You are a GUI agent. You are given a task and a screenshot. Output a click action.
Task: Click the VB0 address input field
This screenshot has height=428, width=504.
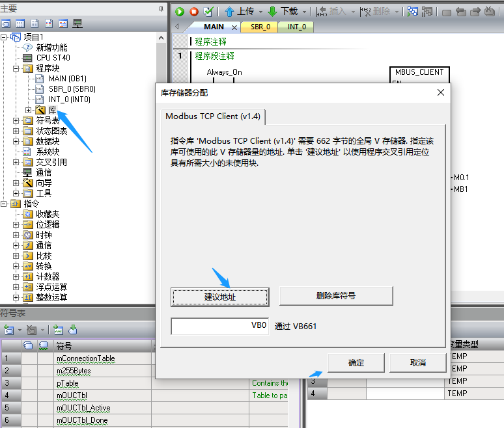pos(221,326)
